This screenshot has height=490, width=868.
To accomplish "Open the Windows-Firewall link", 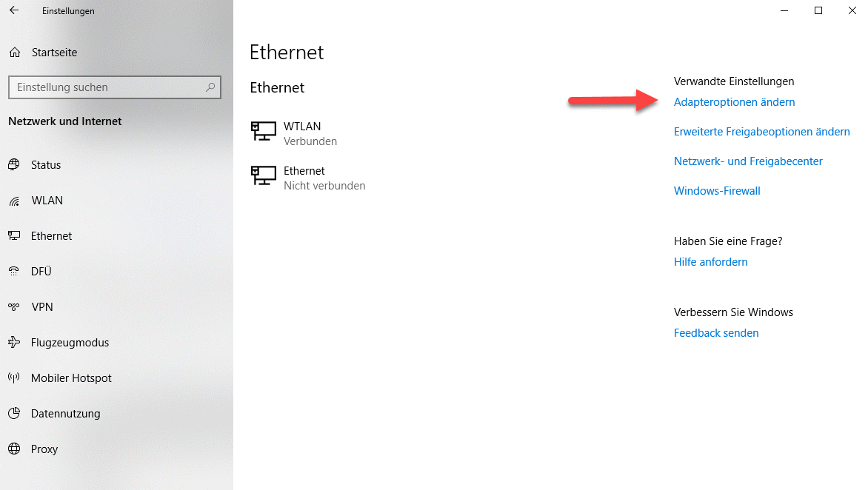I will (717, 191).
